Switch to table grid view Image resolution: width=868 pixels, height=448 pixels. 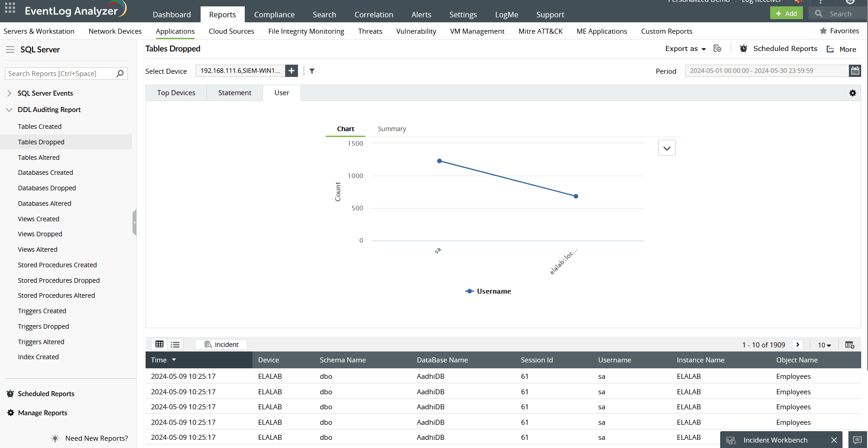[160, 344]
